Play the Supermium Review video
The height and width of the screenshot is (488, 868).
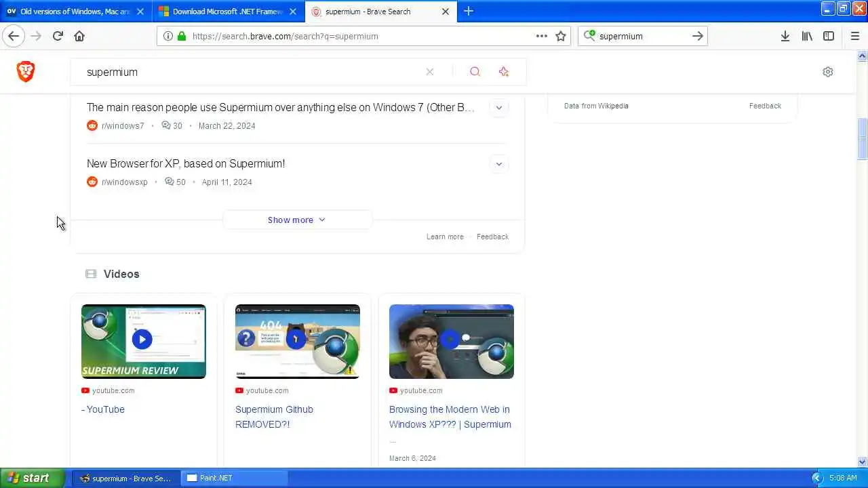(143, 341)
